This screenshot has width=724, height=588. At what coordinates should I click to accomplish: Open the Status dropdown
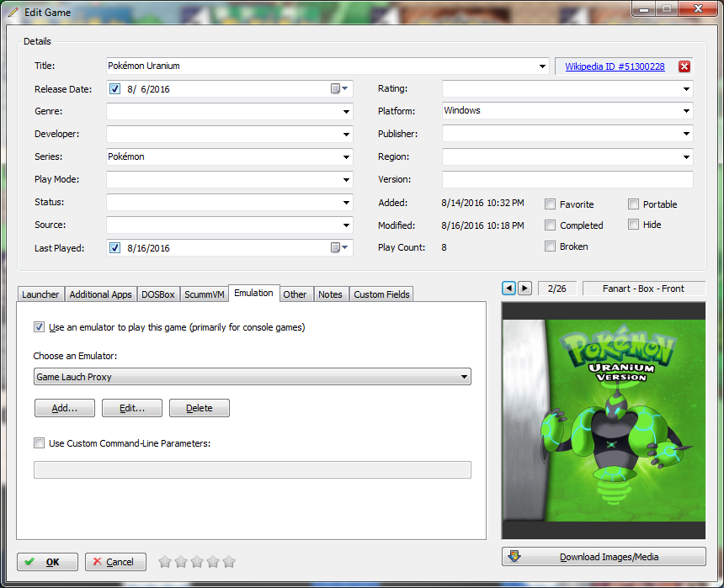tap(346, 202)
